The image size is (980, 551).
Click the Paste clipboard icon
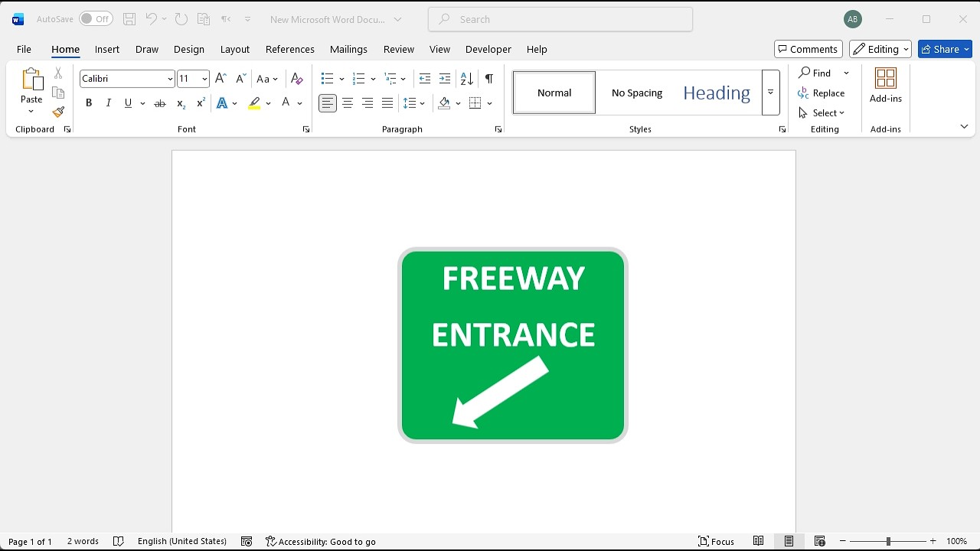click(x=31, y=80)
